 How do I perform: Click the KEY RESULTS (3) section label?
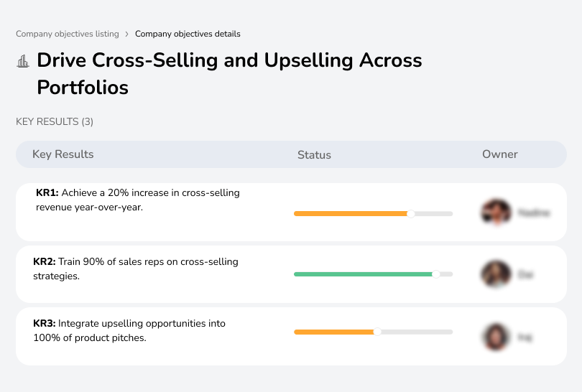55,122
